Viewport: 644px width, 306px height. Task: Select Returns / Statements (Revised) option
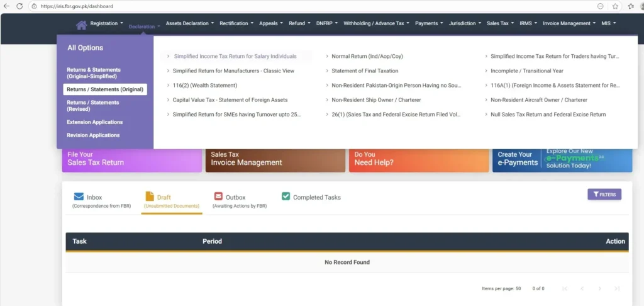[x=93, y=106]
